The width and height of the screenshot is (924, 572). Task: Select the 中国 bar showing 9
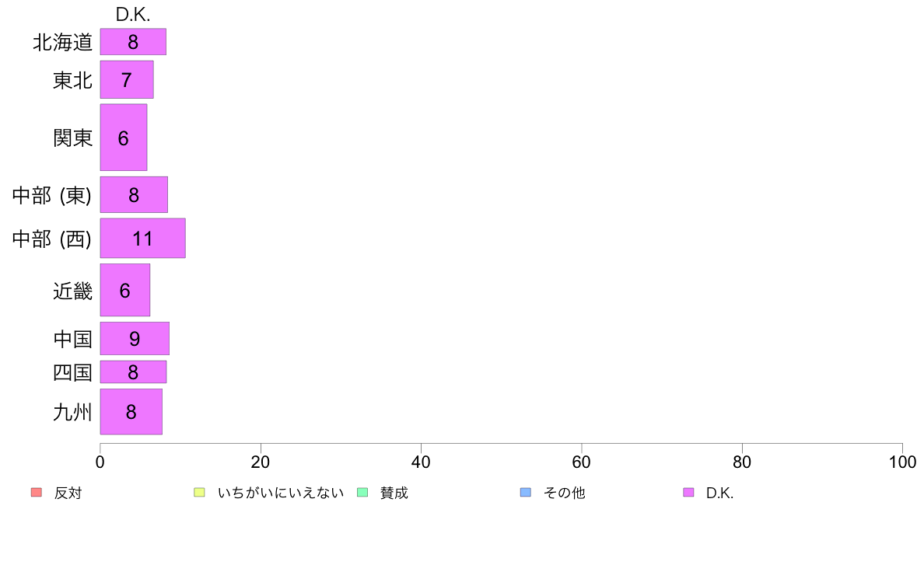[x=135, y=339]
